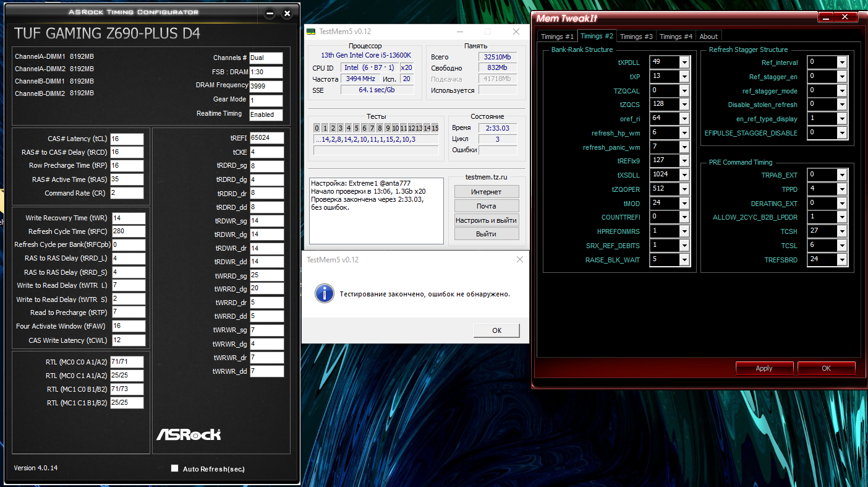Open the Timings #4 tab
The height and width of the screenshot is (487, 868).
[x=676, y=37]
